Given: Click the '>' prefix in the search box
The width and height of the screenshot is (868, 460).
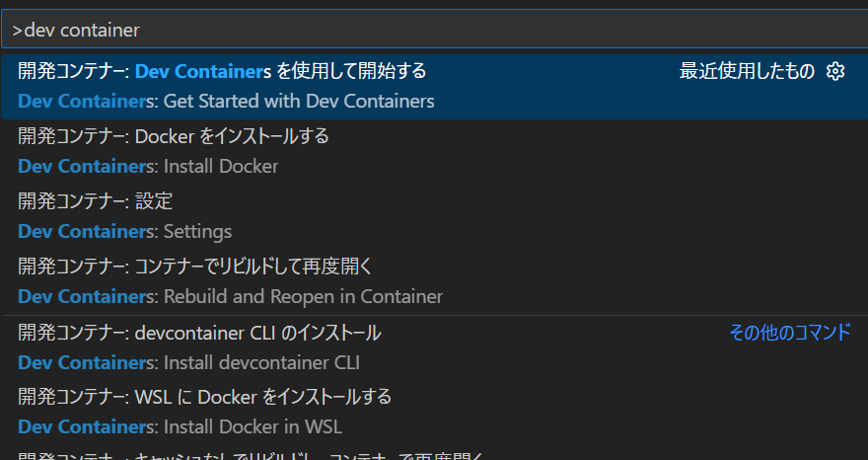Looking at the screenshot, I should coord(17,30).
